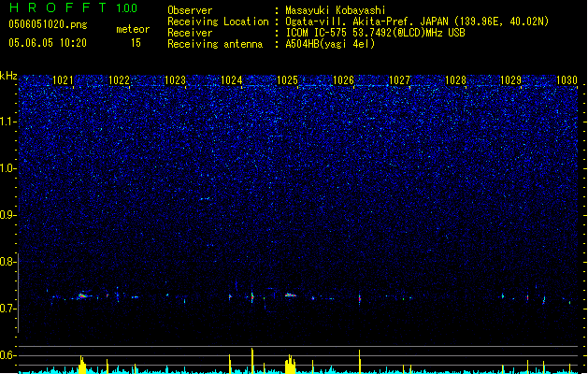Click the Receiving Location label
The width and height of the screenshot is (588, 374).
[218, 22]
